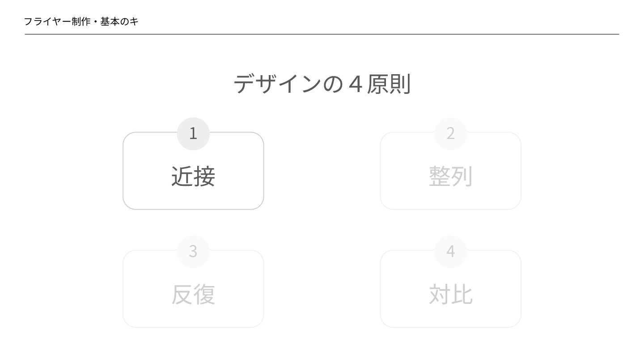Click the rounded border of 整列 card

pyautogui.click(x=381, y=171)
